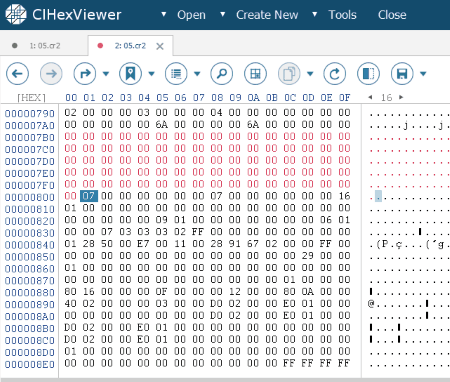Expand dropdown next to jump arrow icon

click(x=106, y=74)
